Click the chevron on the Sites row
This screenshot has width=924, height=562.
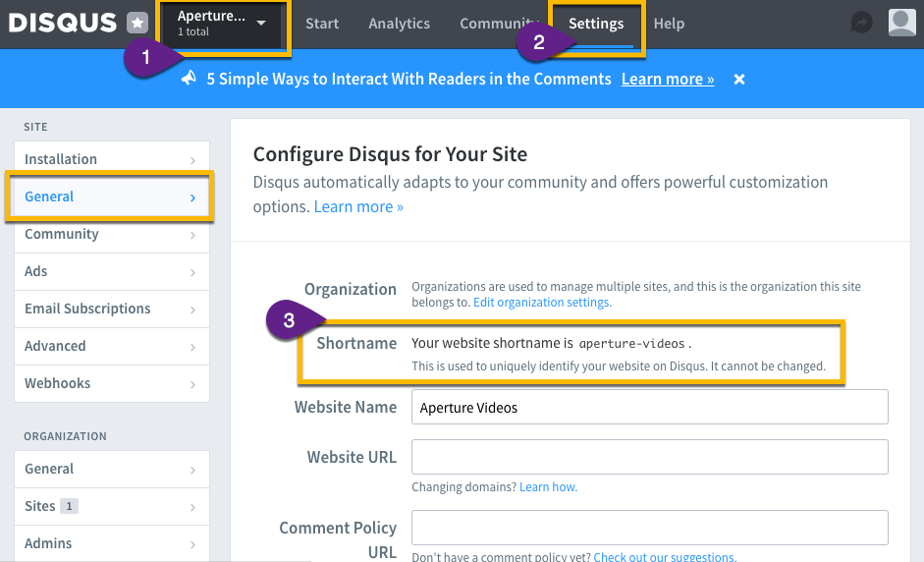(192, 507)
